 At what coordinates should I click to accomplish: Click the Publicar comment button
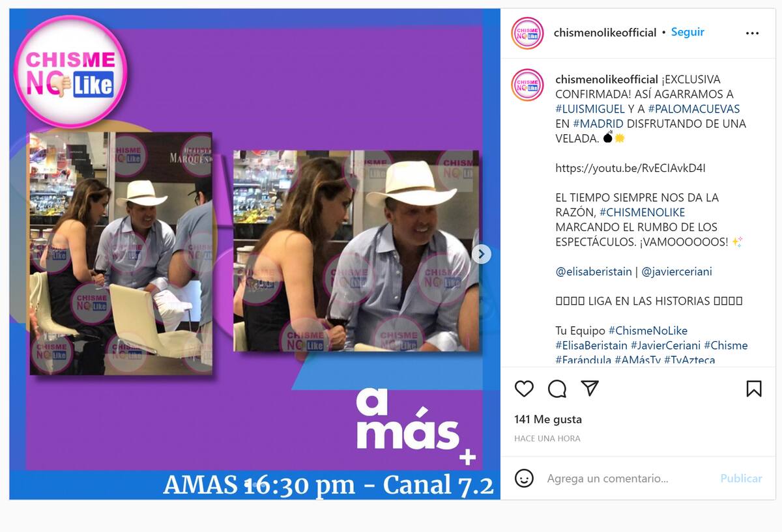[741, 478]
